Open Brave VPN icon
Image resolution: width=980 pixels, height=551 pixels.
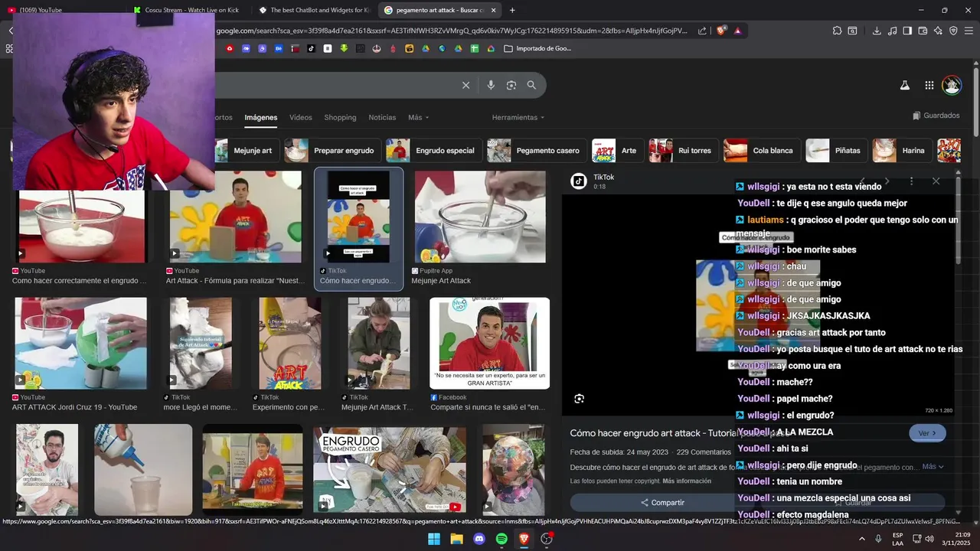coord(953,31)
